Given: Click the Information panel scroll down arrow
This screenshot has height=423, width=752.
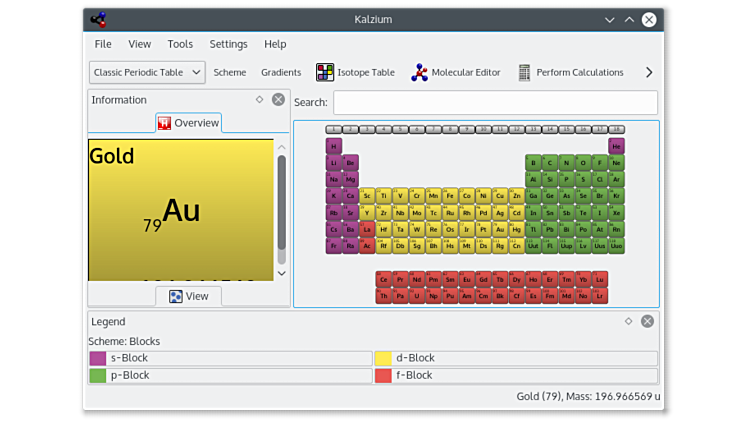Looking at the screenshot, I should pyautogui.click(x=281, y=273).
